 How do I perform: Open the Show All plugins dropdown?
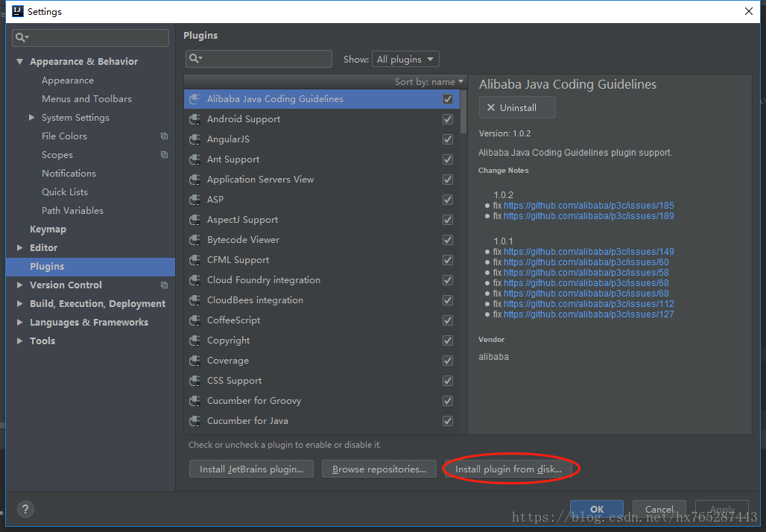[405, 59]
